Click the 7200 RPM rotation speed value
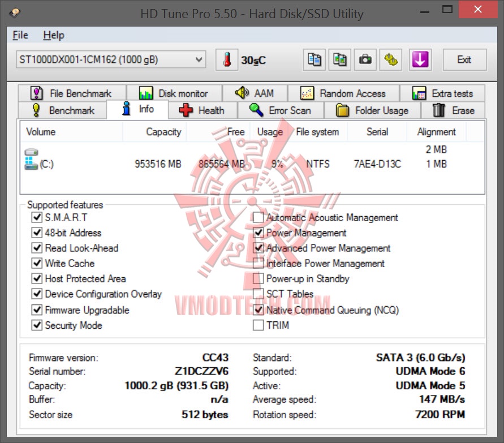 click(x=440, y=414)
